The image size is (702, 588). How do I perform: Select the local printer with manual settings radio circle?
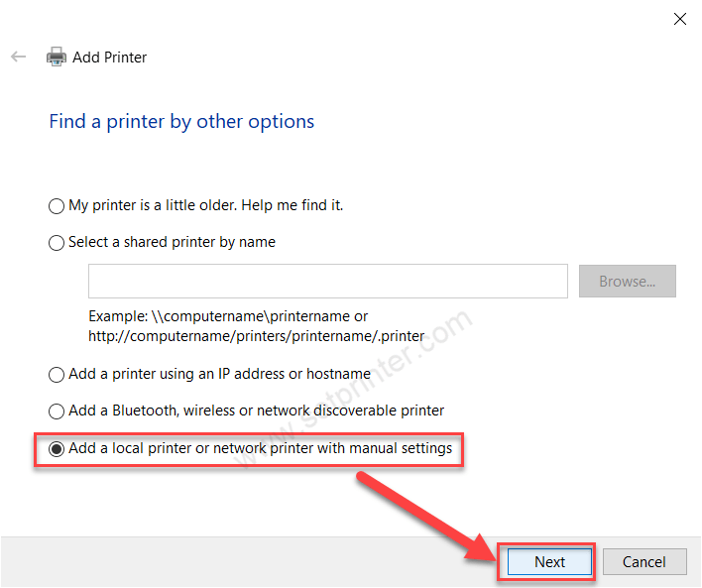57,449
